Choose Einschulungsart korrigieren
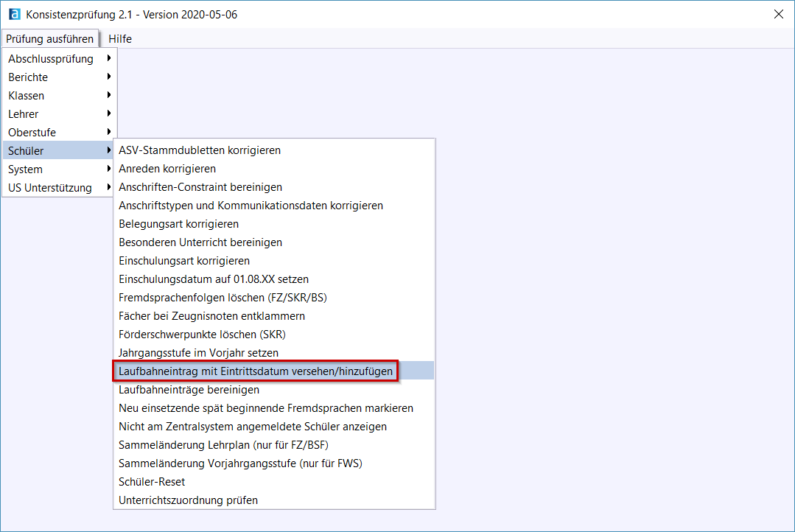 [274, 261]
